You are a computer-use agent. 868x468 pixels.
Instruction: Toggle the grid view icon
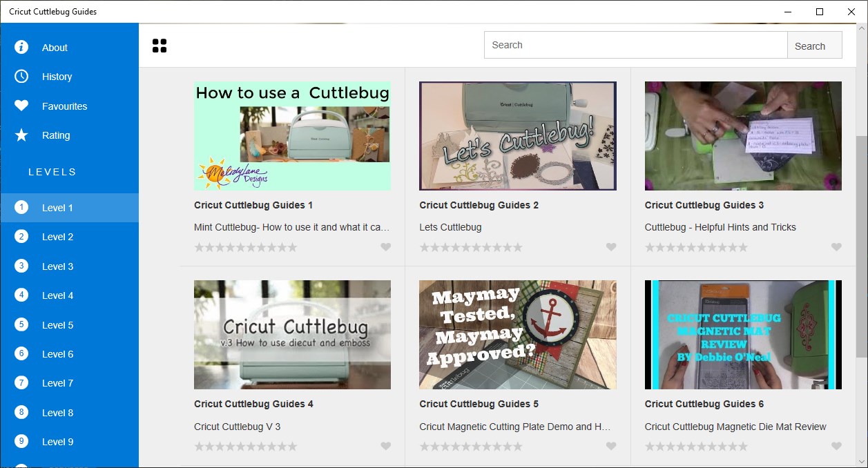point(160,46)
